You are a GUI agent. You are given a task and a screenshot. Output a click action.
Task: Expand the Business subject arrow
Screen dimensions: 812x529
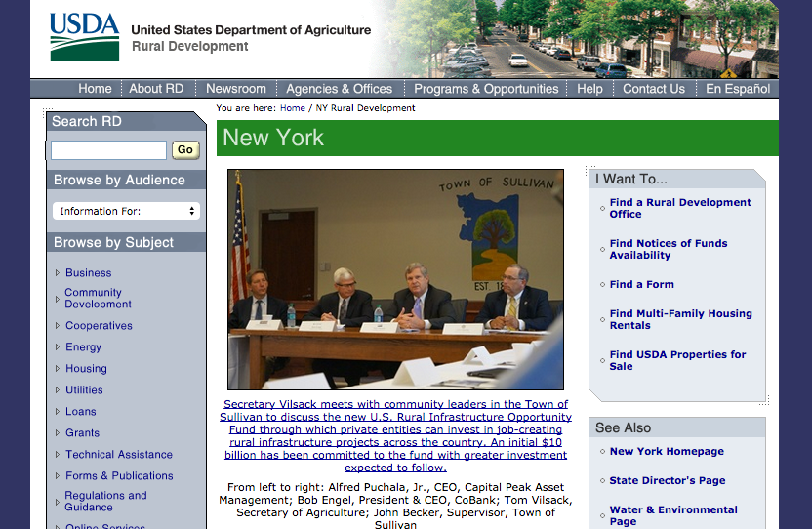coord(58,273)
